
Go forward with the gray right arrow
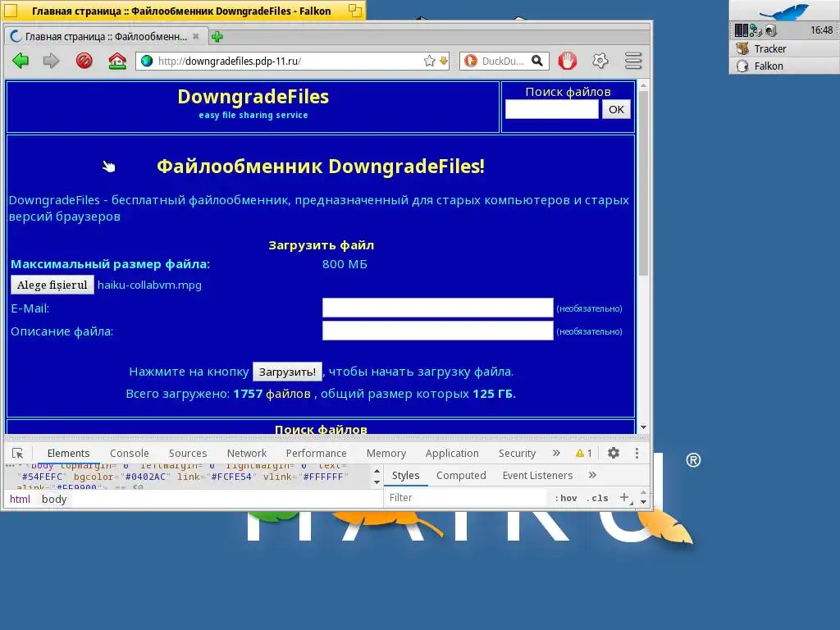52,61
